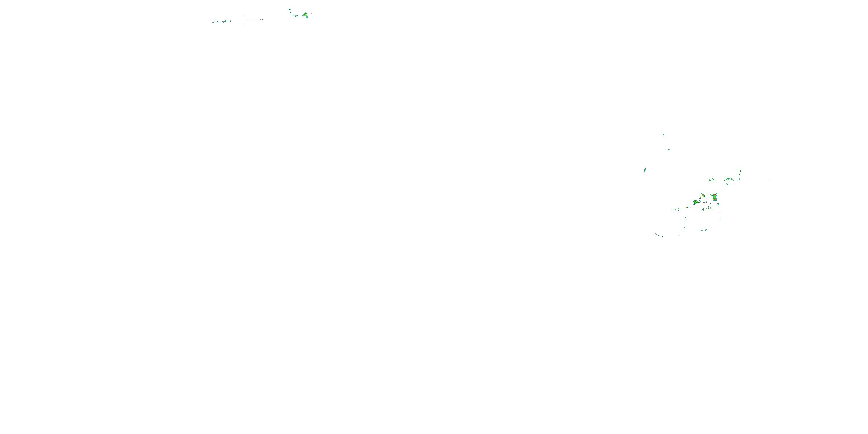Click the isolated green echo far west of storms
868x434 pixels.
coord(645,170)
